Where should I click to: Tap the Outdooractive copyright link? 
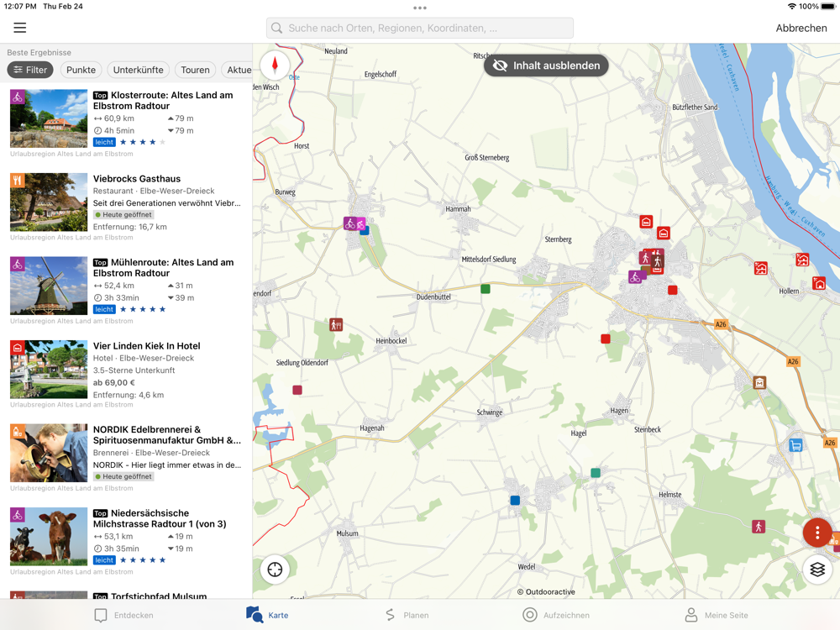point(546,591)
